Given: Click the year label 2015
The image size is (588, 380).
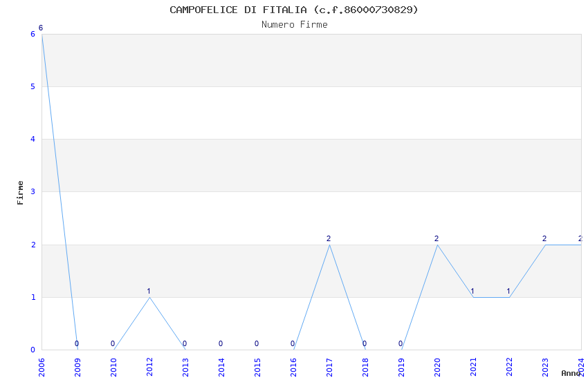Looking at the screenshot, I should 257,367.
